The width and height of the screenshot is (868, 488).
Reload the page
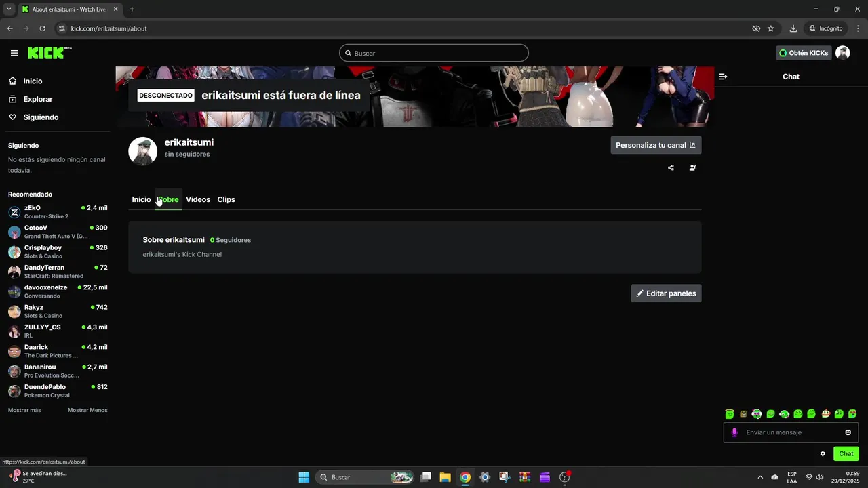tap(42, 28)
